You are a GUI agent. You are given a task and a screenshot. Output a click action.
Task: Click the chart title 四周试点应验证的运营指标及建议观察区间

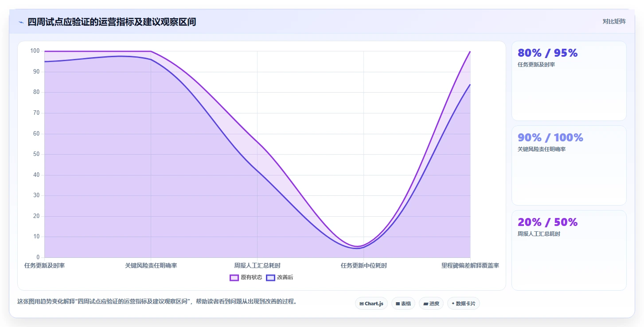tap(112, 22)
